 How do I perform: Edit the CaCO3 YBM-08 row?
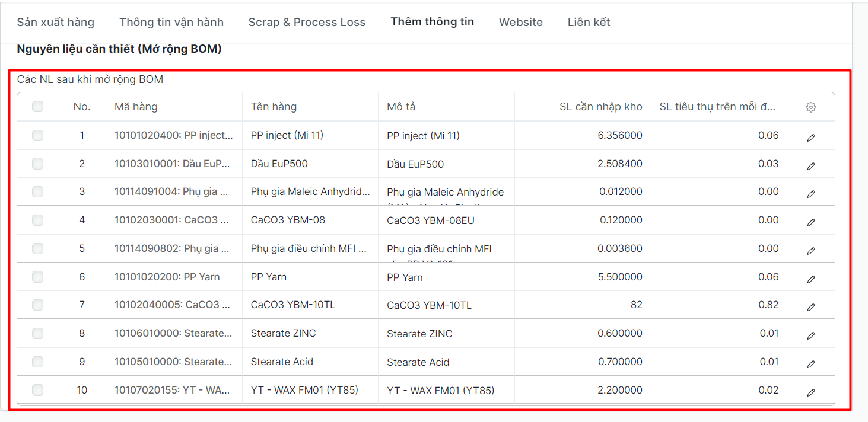point(810,222)
